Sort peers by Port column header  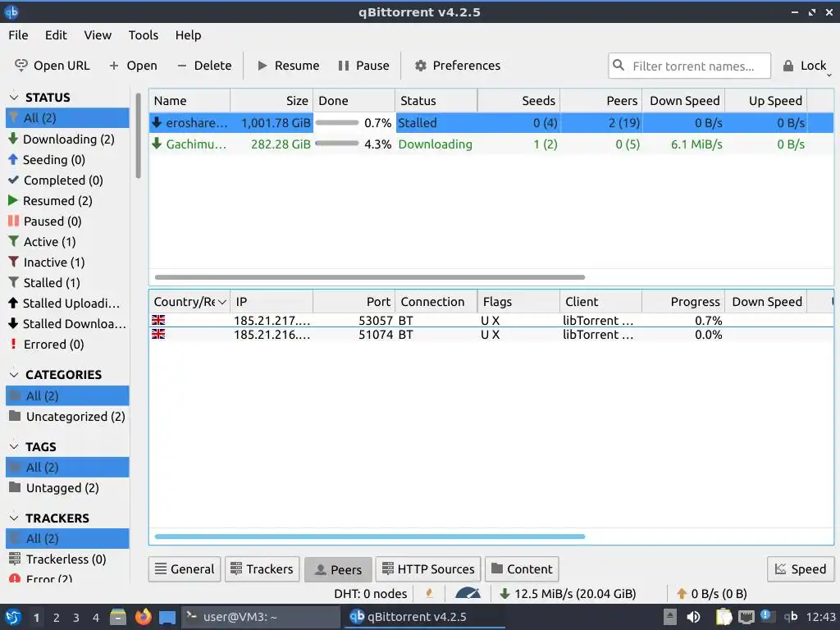point(354,302)
